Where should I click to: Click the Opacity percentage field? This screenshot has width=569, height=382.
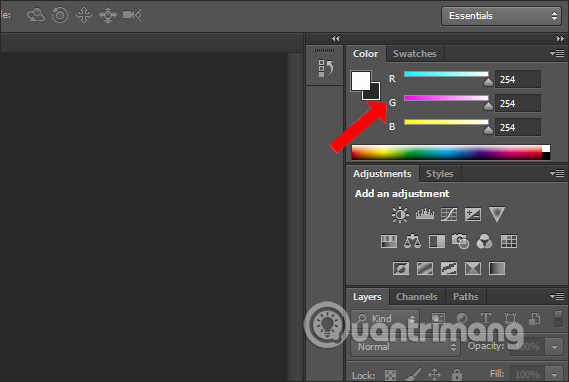[528, 347]
